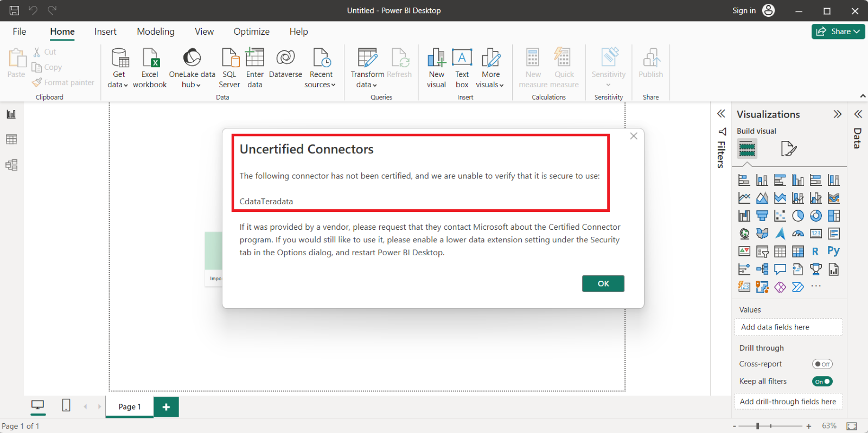Image resolution: width=868 pixels, height=433 pixels.
Task: Pick the gauge visual
Action: pos(798,234)
